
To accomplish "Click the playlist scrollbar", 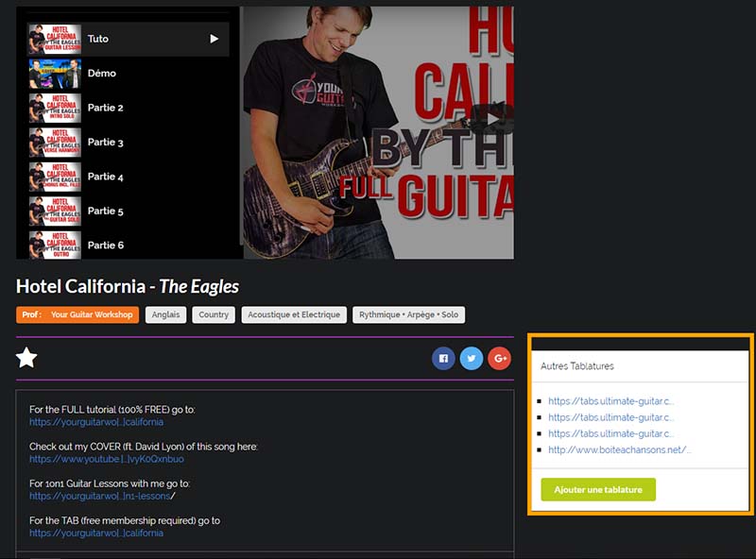I will point(241,126).
